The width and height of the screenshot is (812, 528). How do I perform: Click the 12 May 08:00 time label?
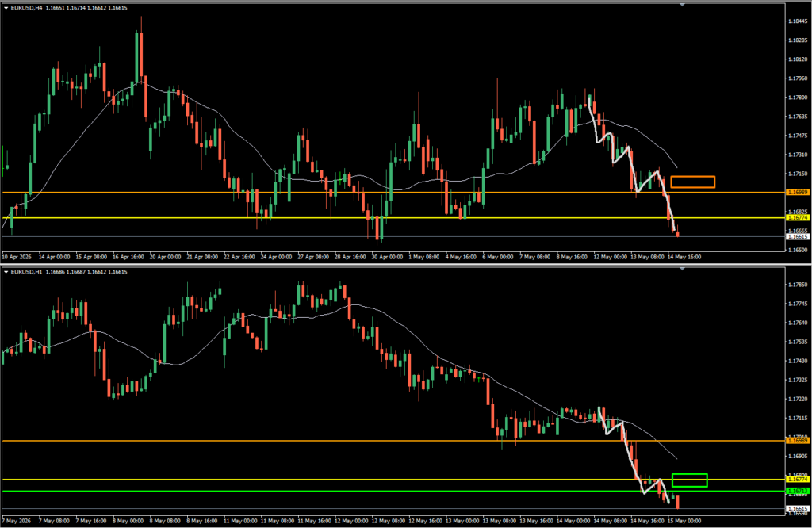[389, 521]
